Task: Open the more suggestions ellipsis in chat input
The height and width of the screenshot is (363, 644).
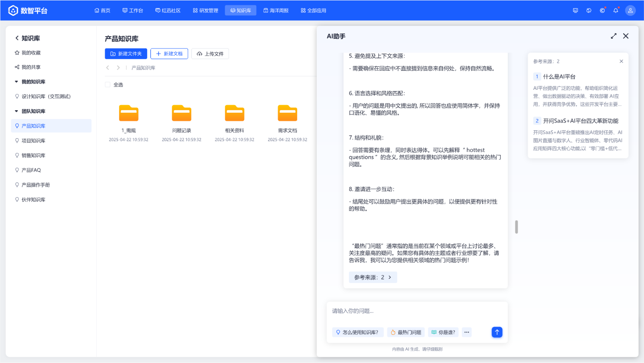Action: (x=467, y=332)
